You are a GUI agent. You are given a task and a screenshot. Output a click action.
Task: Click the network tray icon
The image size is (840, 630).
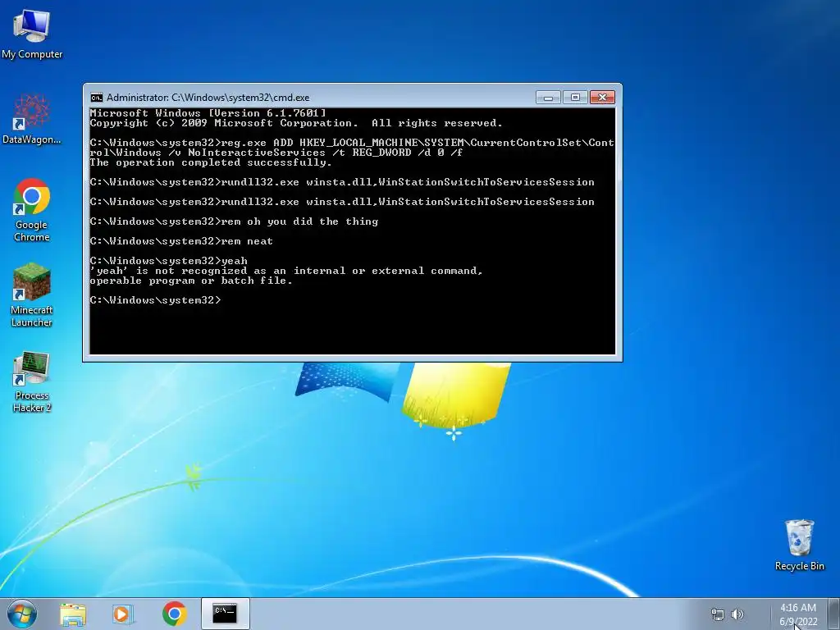(717, 614)
